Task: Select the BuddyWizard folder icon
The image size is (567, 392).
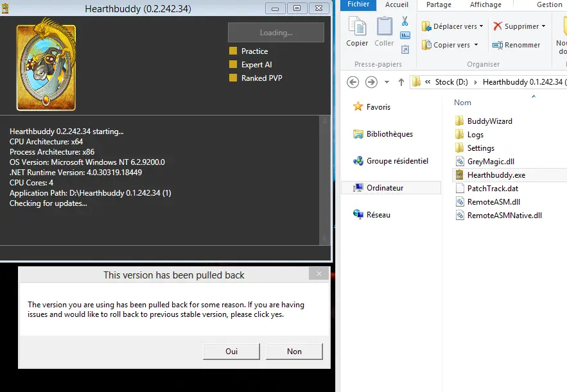Action: click(459, 121)
